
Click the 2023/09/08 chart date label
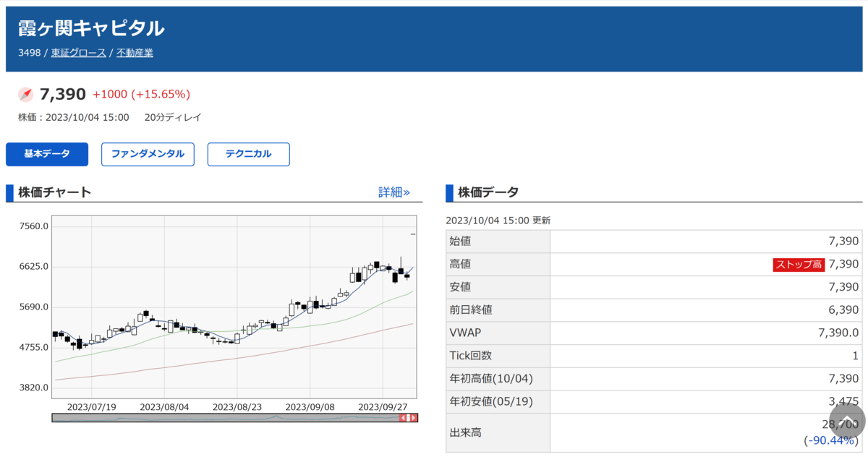point(310,406)
